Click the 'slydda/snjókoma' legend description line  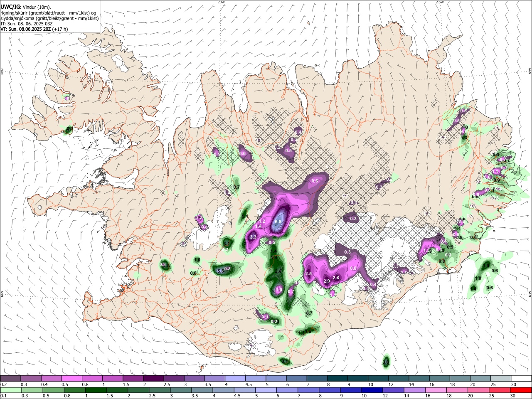[x=49, y=18]
